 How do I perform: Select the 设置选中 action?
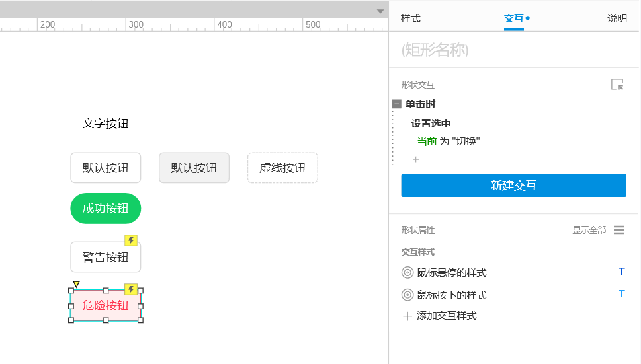[x=431, y=124]
